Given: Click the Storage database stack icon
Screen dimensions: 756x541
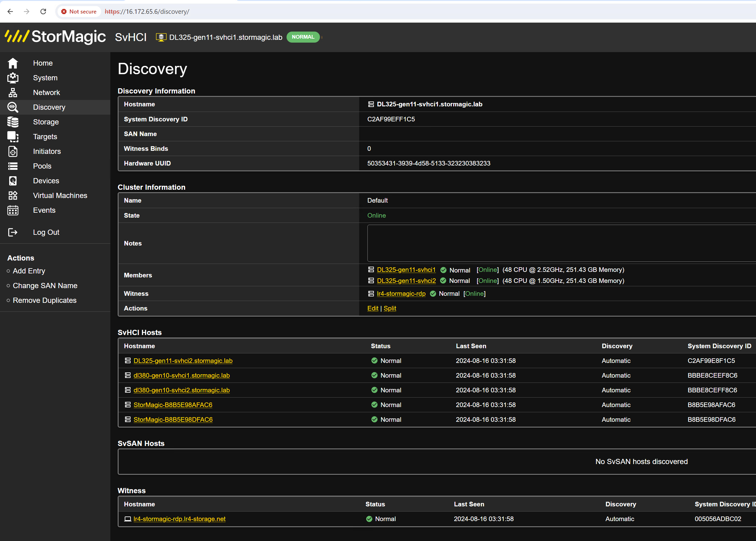Looking at the screenshot, I should tap(13, 122).
